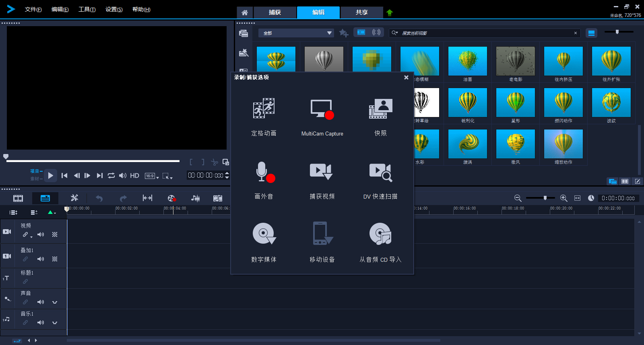Image resolution: width=644 pixels, height=345 pixels.
Task: Step to the next frame
Action: click(x=87, y=175)
